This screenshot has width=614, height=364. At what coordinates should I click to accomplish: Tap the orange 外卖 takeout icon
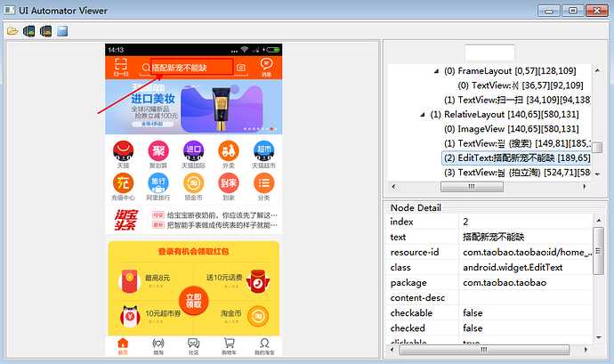(x=229, y=150)
